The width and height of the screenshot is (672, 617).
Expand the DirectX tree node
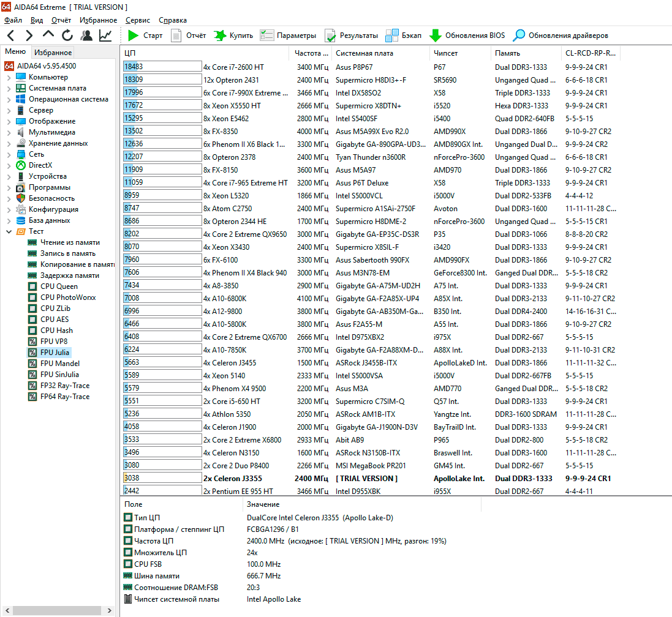click(x=9, y=165)
